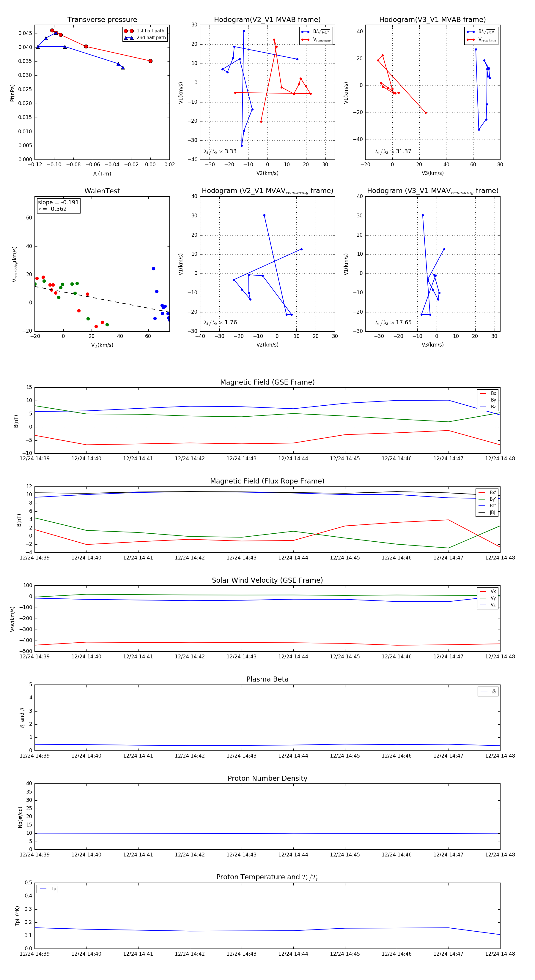The height and width of the screenshot is (980, 535).
Task: Click the '2nd half path' legend entry
Action: point(145,38)
